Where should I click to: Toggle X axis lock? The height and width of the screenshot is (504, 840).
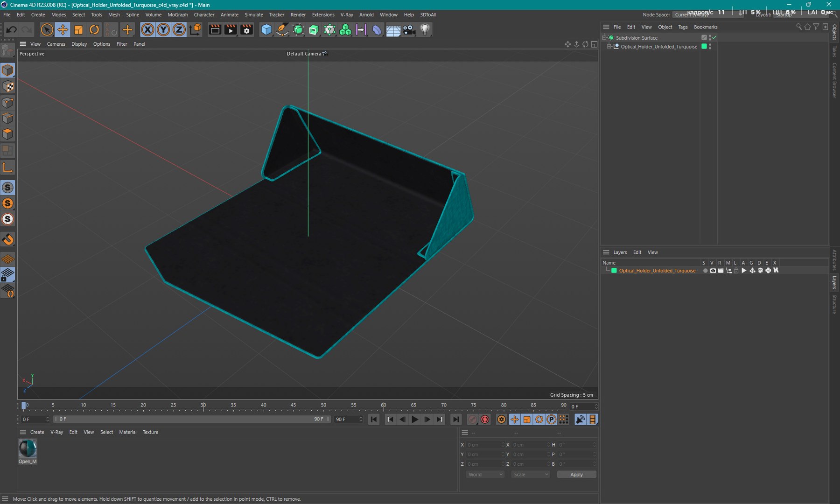[147, 30]
